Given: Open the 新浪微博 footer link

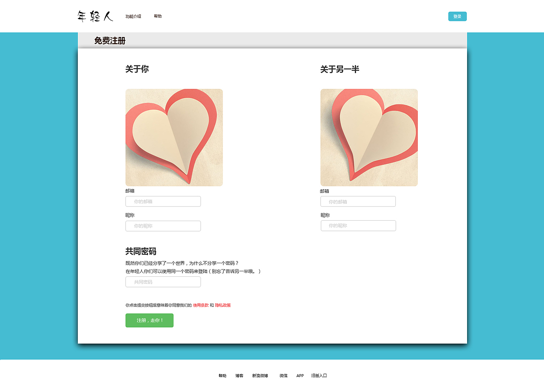Looking at the screenshot, I should point(260,376).
